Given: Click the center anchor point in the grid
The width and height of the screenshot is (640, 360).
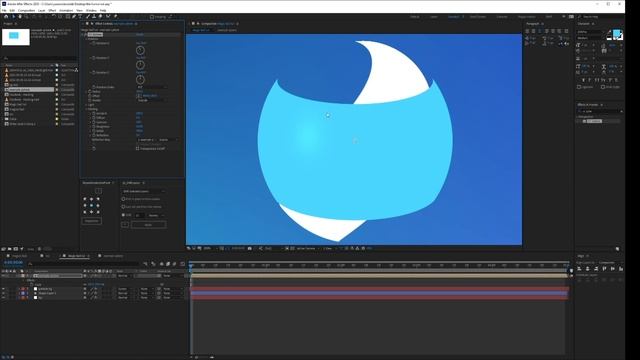Looking at the screenshot, I should tap(91, 206).
